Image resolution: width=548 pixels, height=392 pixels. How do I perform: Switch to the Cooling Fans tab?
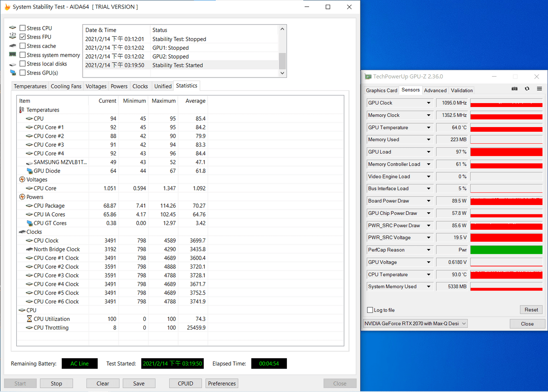click(66, 86)
